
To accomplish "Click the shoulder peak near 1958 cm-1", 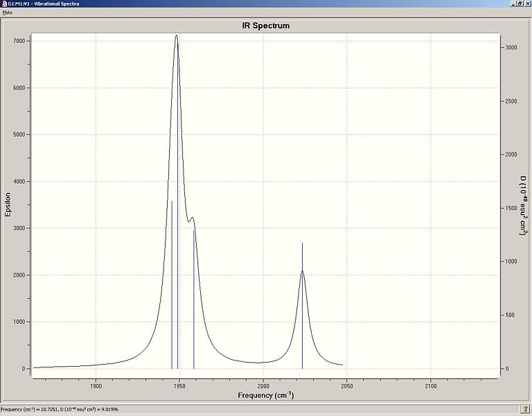I will (x=193, y=218).
